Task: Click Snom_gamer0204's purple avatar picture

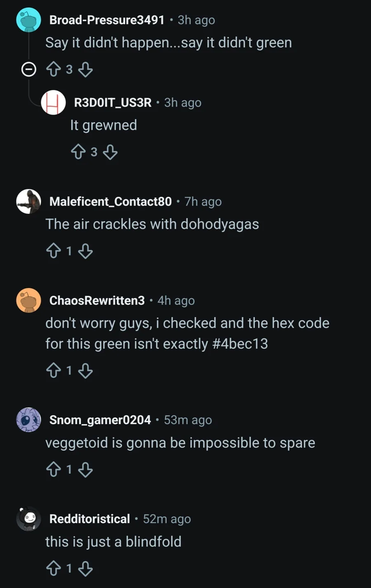Action: pos(28,420)
